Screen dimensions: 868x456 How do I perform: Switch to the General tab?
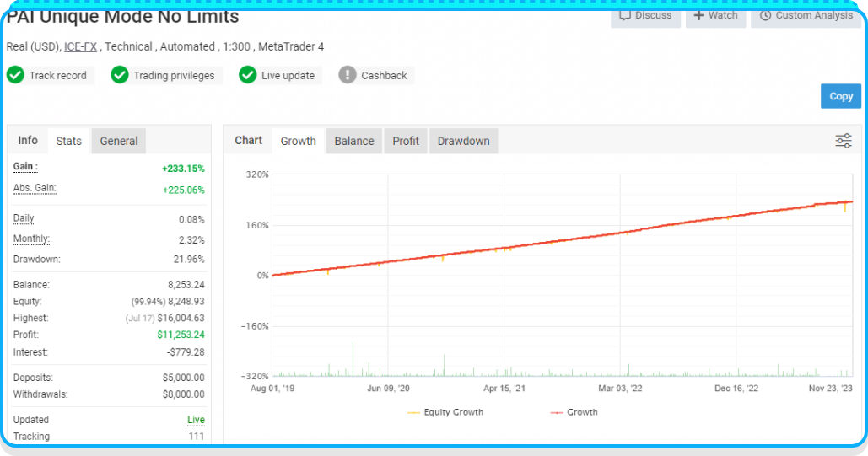119,141
